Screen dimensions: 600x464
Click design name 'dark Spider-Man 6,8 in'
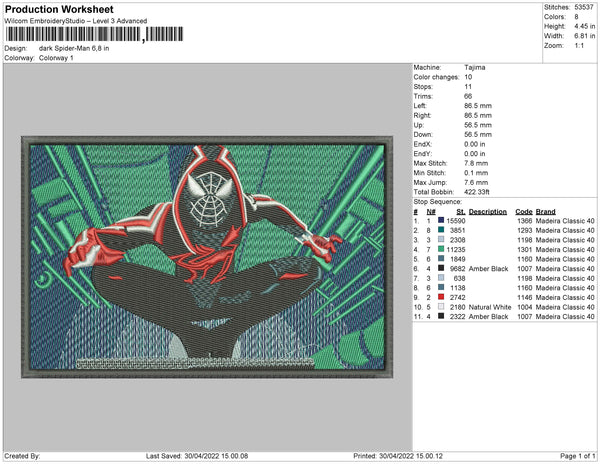pyautogui.click(x=74, y=48)
